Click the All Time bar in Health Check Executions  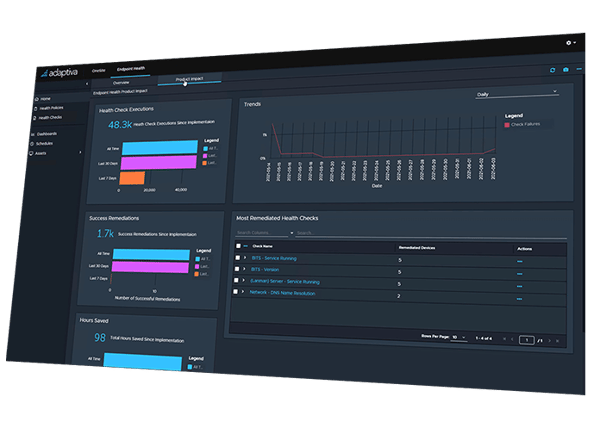click(160, 147)
